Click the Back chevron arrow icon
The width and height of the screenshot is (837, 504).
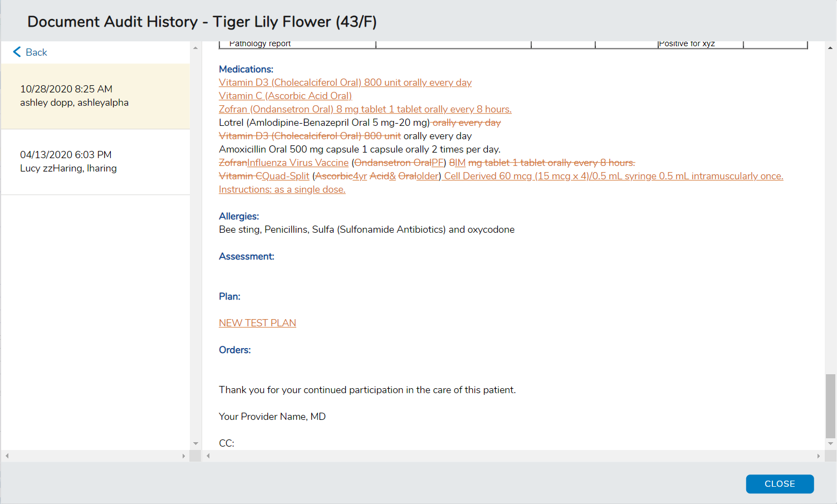(17, 52)
